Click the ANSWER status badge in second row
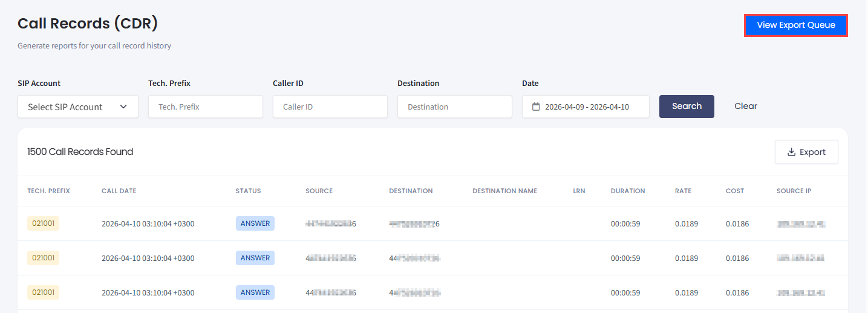Screen dimensions: 868x313 coord(255,258)
